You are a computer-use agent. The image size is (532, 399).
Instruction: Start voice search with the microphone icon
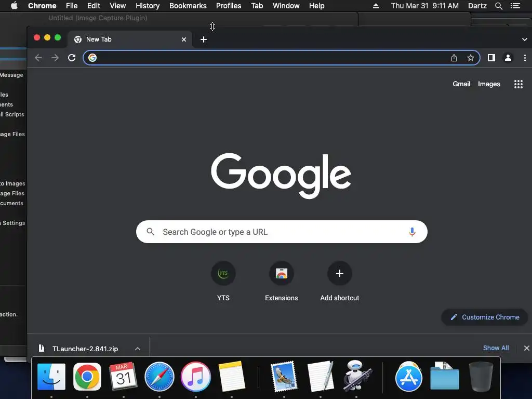click(412, 232)
